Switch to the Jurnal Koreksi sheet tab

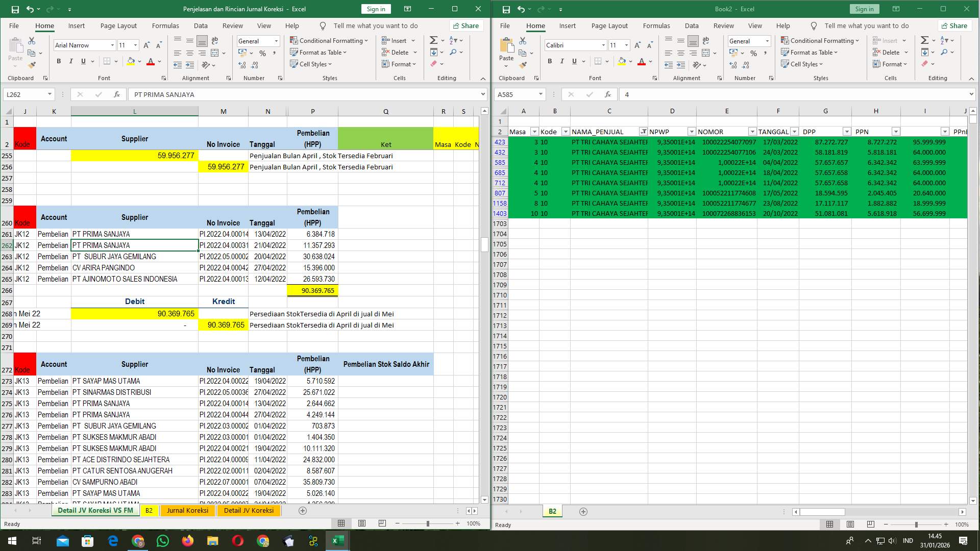tap(188, 510)
